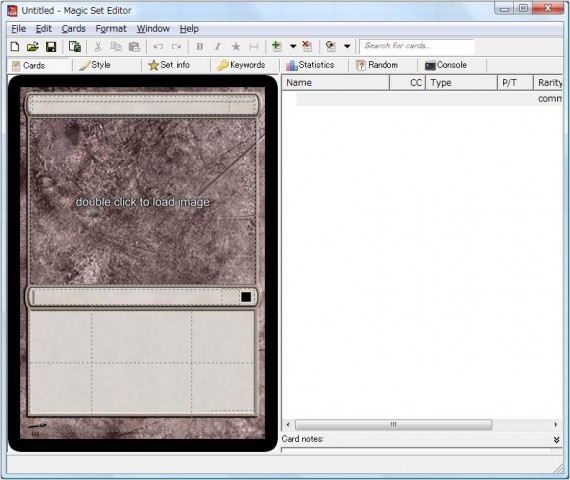Open the Help menu
The height and width of the screenshot is (480, 570).
click(x=189, y=29)
